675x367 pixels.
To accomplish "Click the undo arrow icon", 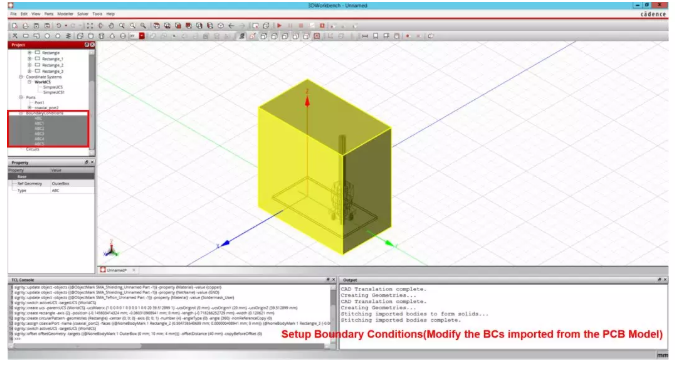I will 59,26.
